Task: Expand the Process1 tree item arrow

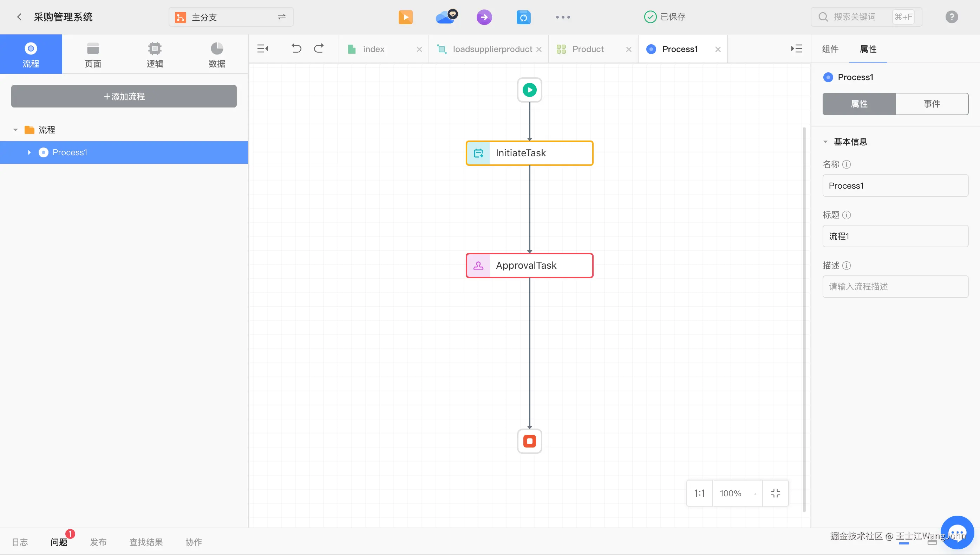Action: point(30,152)
